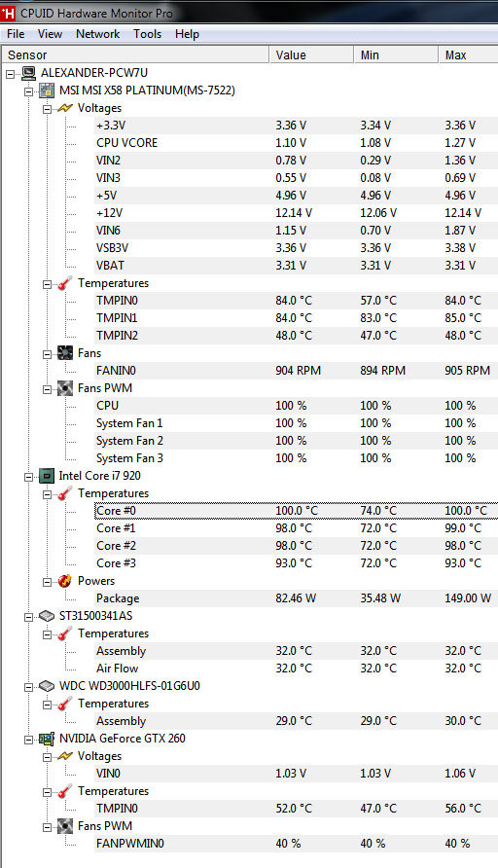
Task: Click the MSI X58 Platinum motherboard icon
Action: point(47,90)
